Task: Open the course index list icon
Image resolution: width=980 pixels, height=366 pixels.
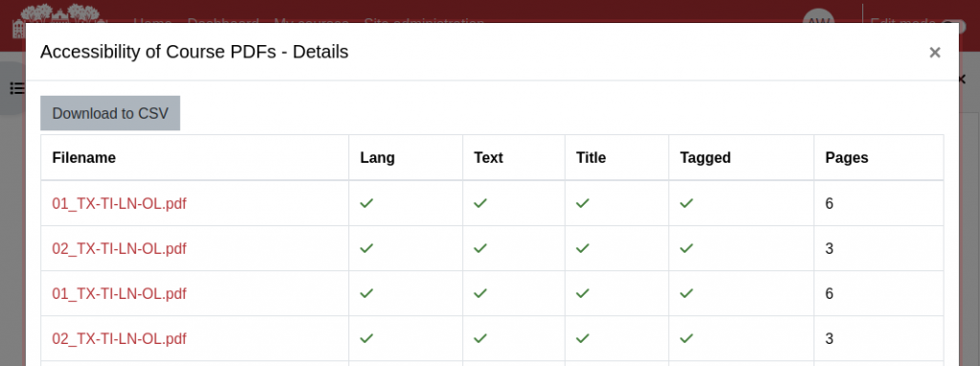Action: point(17,88)
